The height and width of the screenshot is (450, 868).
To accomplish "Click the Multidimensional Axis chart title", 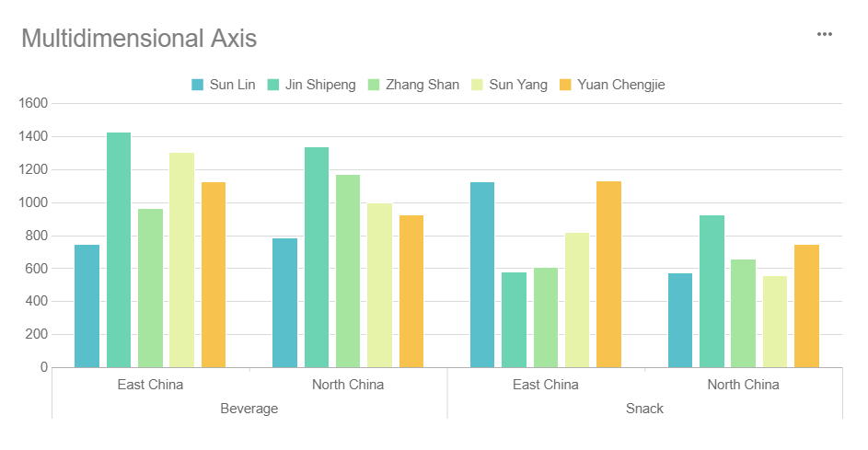I will coord(139,39).
